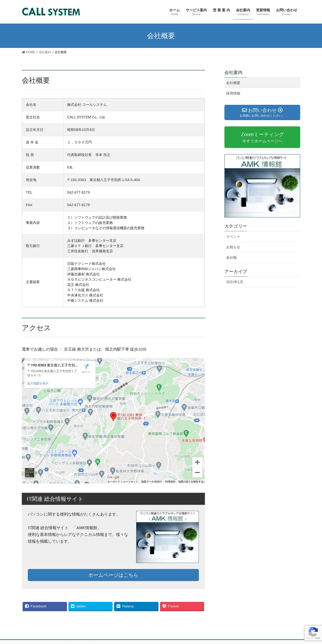The width and height of the screenshot is (322, 644).
Task: Click the reCAPTCHA badge
Action: coord(313,633)
